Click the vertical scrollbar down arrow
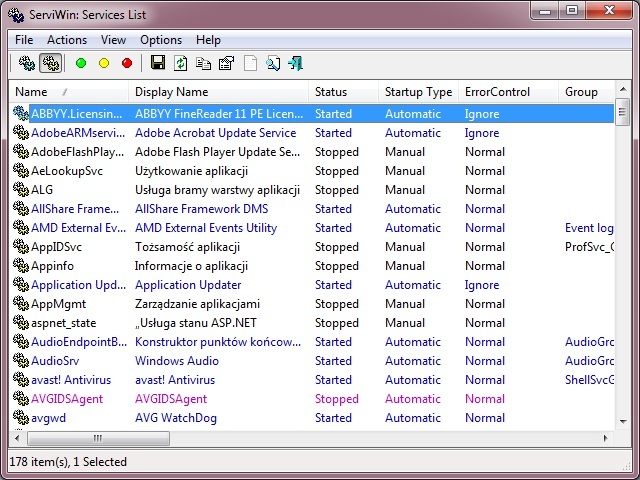Viewport: 640px width, 480px height. [623, 422]
